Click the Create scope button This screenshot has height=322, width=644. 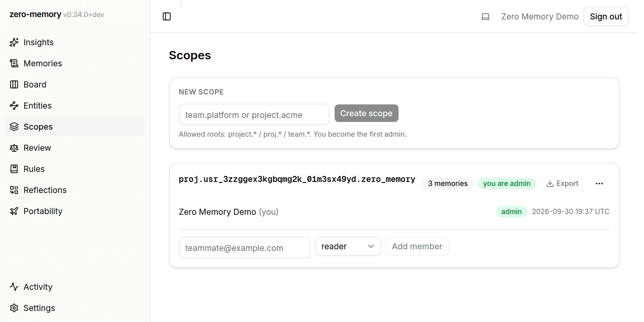366,113
